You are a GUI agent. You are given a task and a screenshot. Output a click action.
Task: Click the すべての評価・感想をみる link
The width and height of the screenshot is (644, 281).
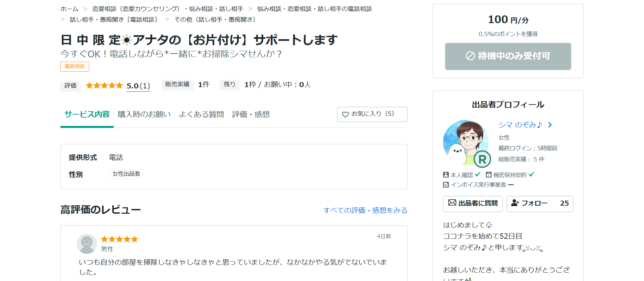click(365, 210)
